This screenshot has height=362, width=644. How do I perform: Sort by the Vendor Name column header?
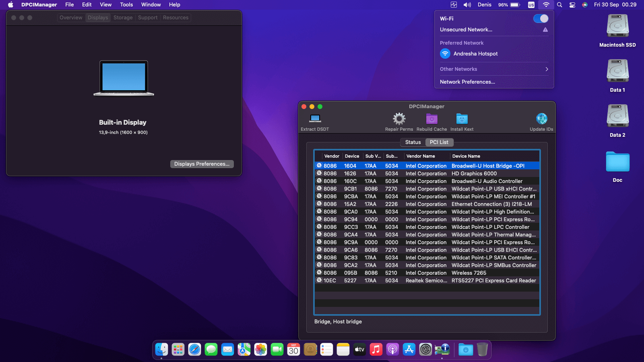tap(426, 156)
